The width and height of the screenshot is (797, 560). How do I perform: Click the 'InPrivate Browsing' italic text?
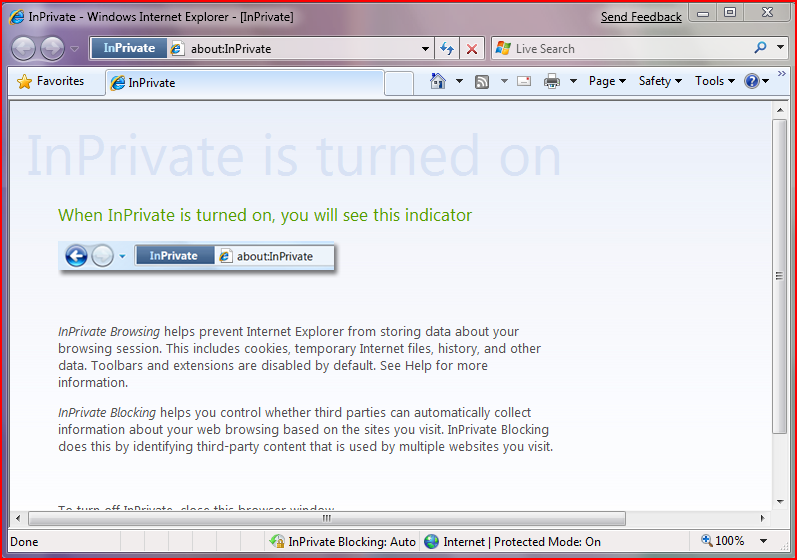(109, 332)
